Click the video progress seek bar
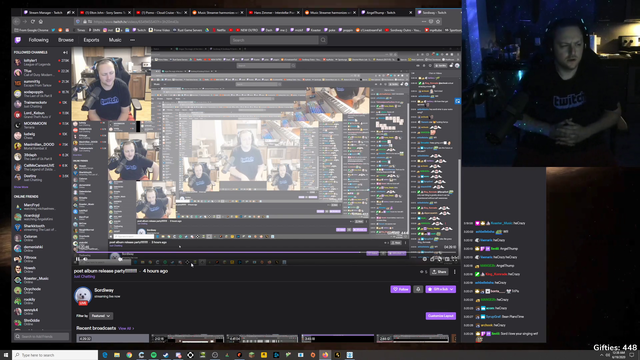This screenshot has height=360, width=640. (x=265, y=252)
